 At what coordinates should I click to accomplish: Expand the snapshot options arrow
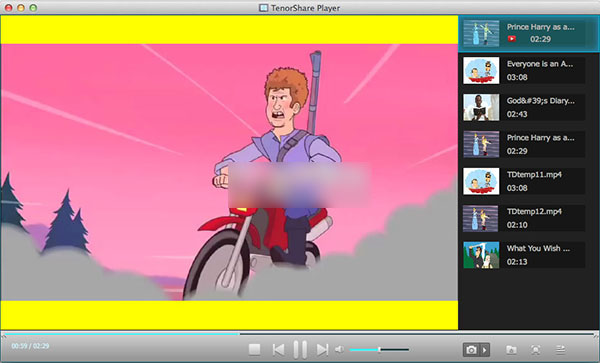[485, 350]
